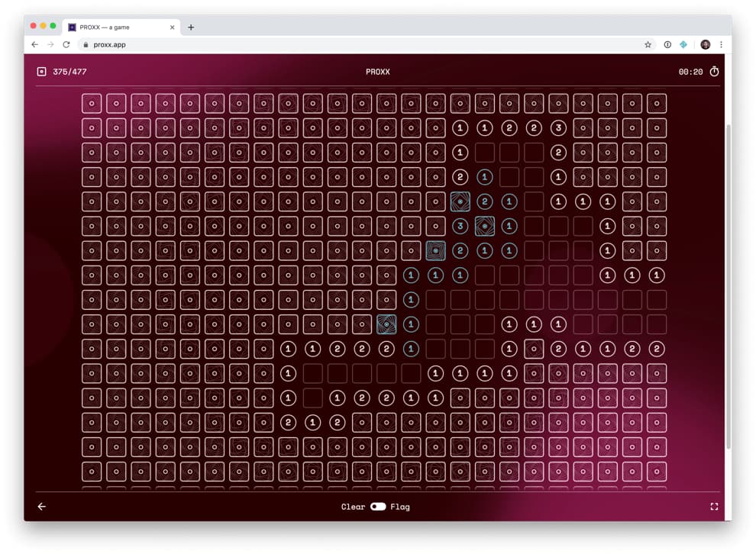The width and height of the screenshot is (756, 554).
Task: Unflag the spiral tile left of the blue 2
Action: (435, 250)
